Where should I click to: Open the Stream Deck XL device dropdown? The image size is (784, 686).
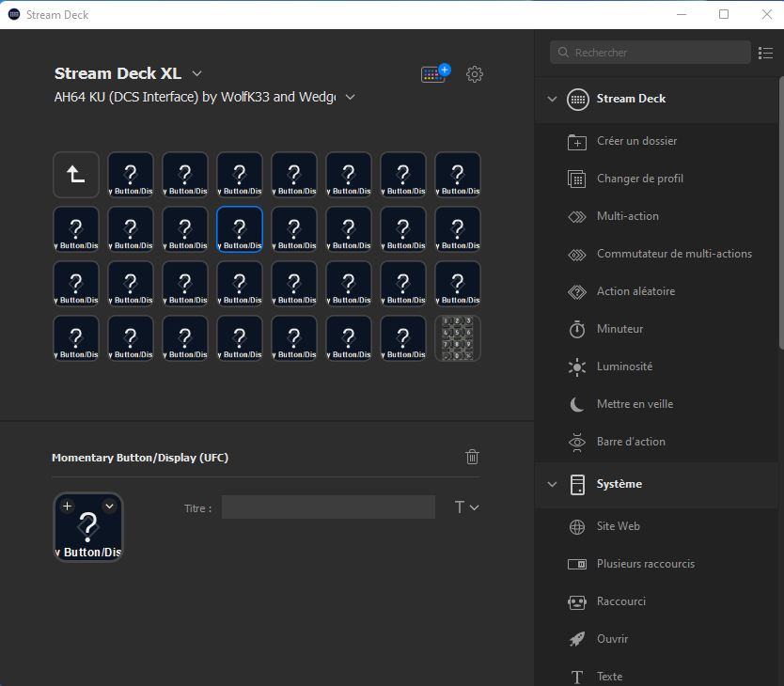click(197, 73)
